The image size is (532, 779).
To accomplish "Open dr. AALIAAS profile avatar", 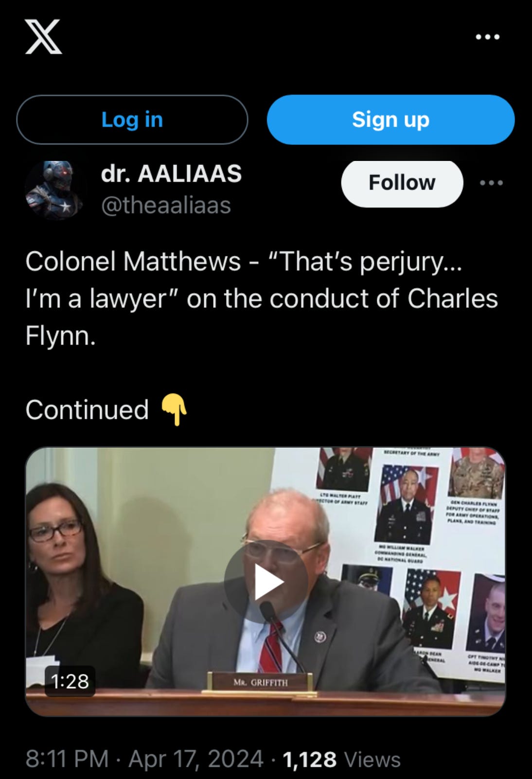I will 56,190.
